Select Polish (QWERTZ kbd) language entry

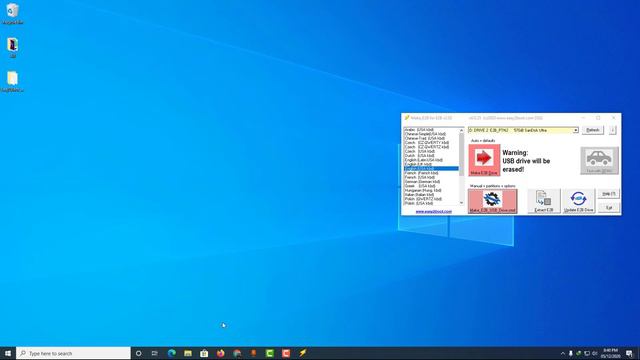(431, 199)
